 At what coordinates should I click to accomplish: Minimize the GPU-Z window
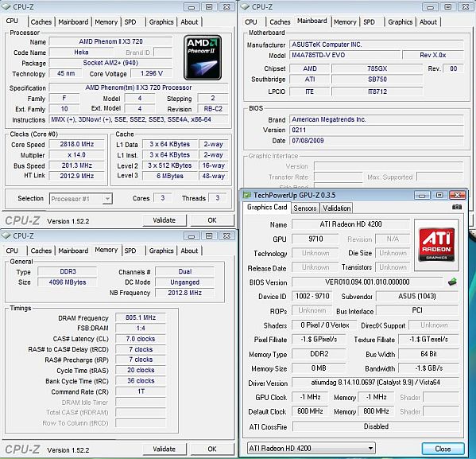422,195
